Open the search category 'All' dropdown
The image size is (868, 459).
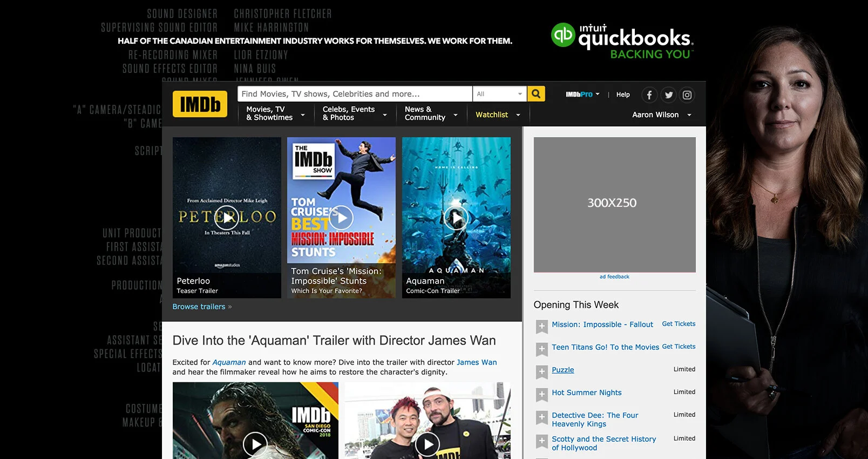coord(500,94)
